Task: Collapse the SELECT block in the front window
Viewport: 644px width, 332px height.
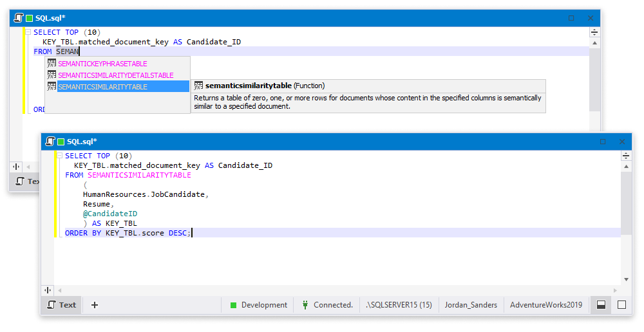Action: (59, 156)
